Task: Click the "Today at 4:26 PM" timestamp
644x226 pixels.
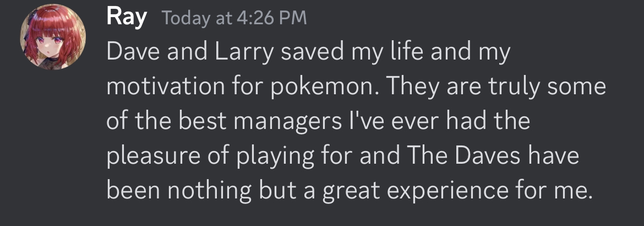Action: click(234, 19)
